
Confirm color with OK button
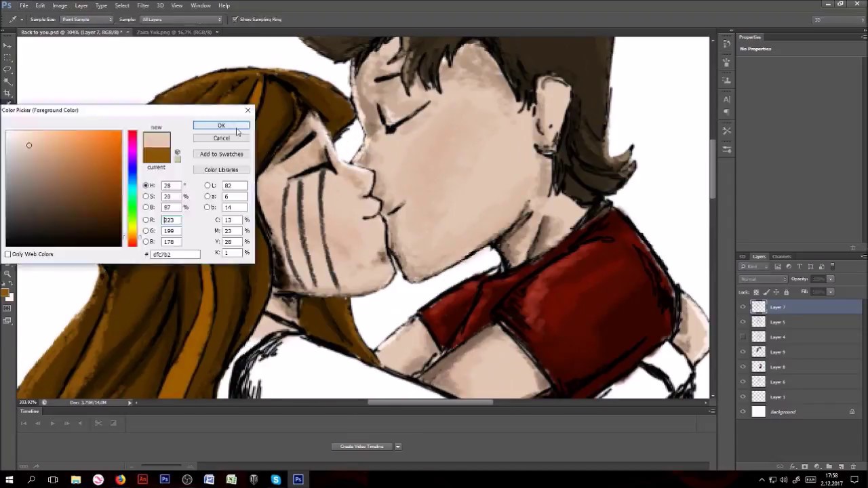coord(221,125)
